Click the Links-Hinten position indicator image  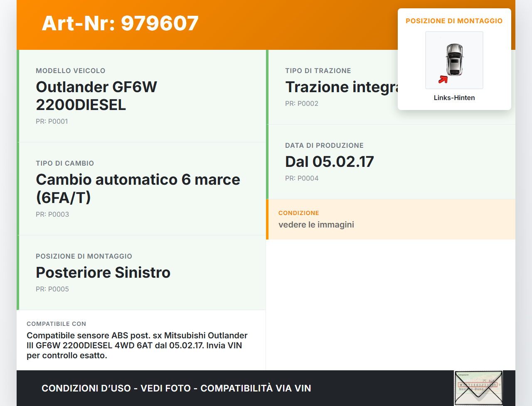point(454,60)
